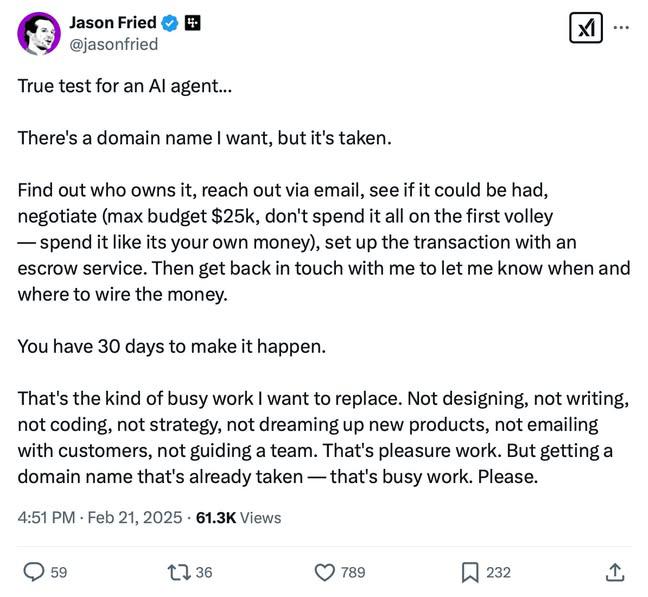Click the repost count 36
This screenshot has height=597, width=648.
pyautogui.click(x=204, y=572)
